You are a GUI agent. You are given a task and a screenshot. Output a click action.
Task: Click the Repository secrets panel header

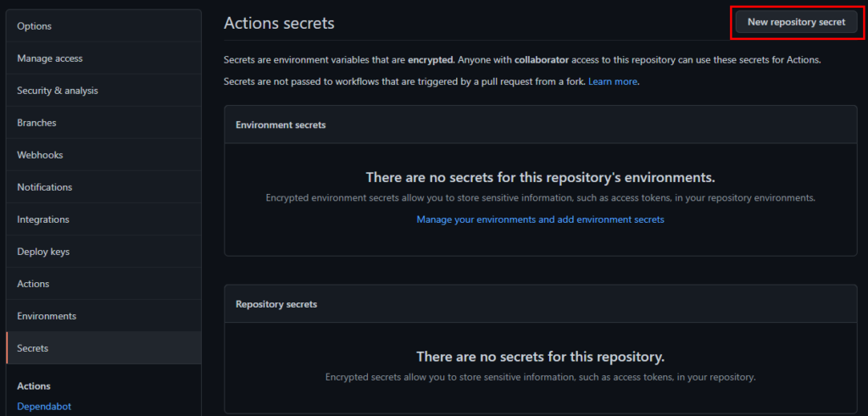click(x=276, y=303)
